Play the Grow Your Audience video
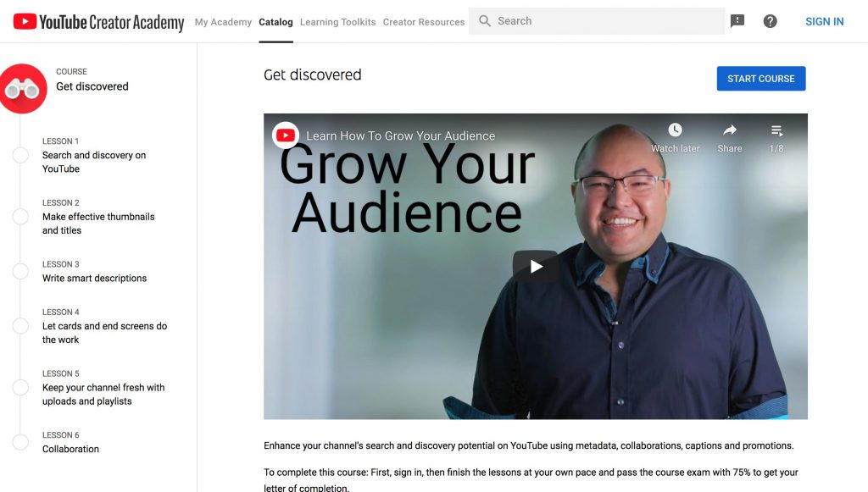The width and height of the screenshot is (868, 492). coord(535,267)
